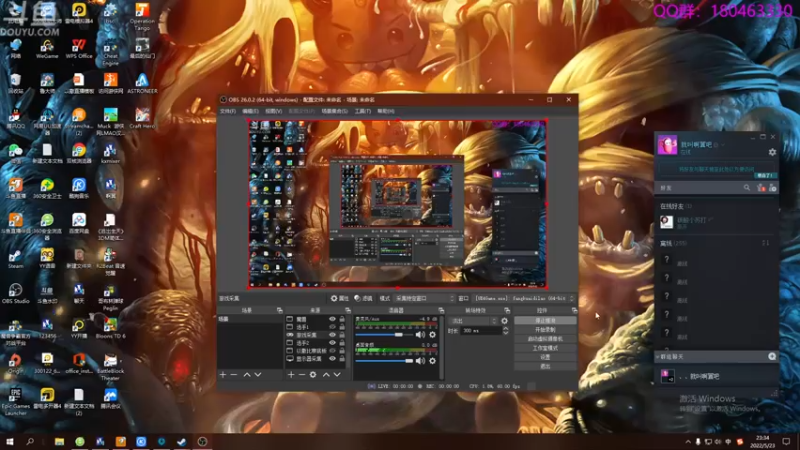Select Bloons TD 6 desktop icon
This screenshot has width=800, height=450.
pyautogui.click(x=110, y=328)
